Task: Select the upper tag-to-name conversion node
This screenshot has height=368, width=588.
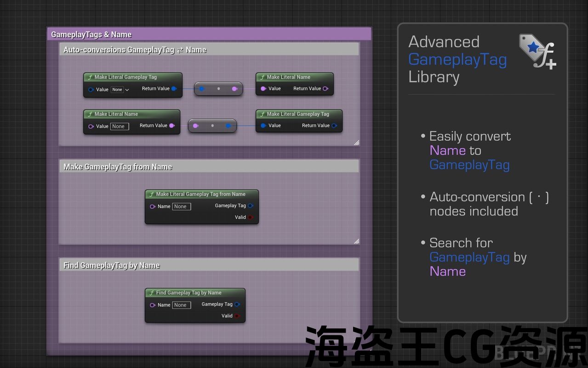Action: point(218,88)
